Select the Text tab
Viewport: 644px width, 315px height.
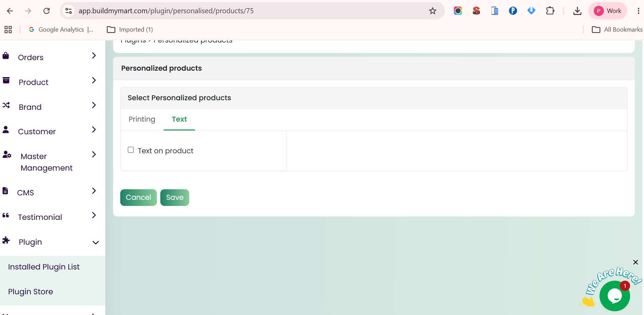point(179,119)
